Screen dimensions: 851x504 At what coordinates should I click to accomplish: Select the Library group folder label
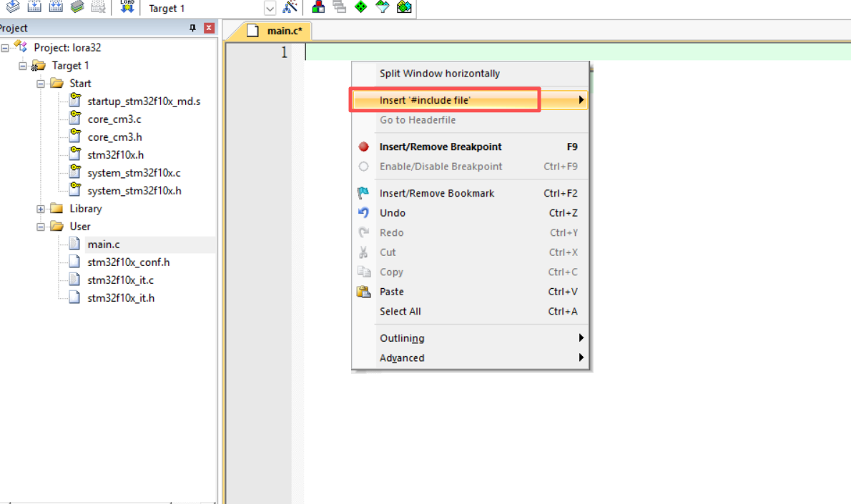click(86, 209)
